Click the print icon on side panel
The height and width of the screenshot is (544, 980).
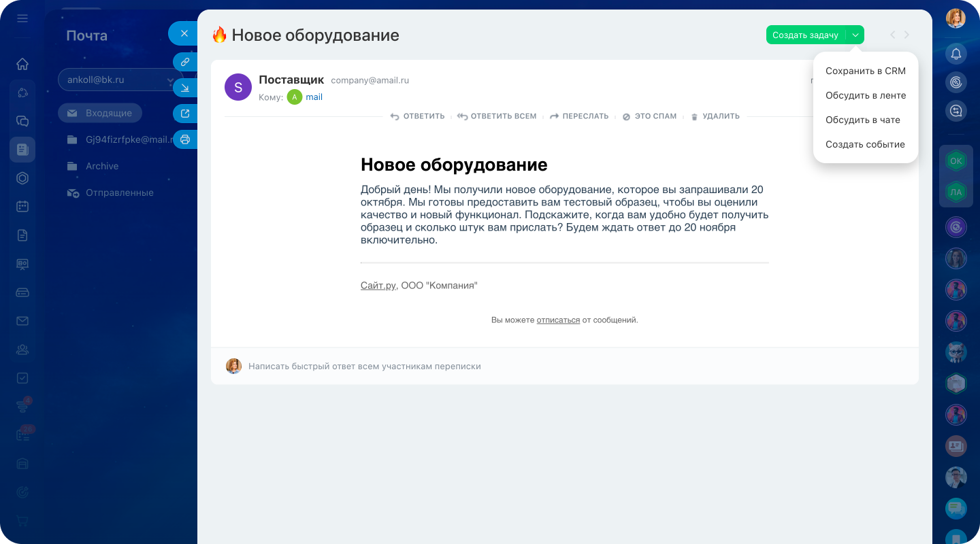point(184,140)
